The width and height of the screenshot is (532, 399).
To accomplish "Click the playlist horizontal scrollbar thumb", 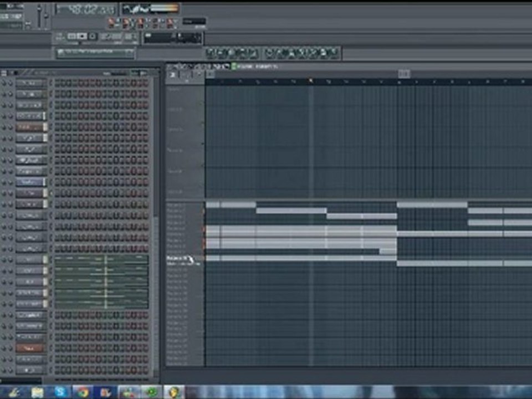I will pos(404,74).
